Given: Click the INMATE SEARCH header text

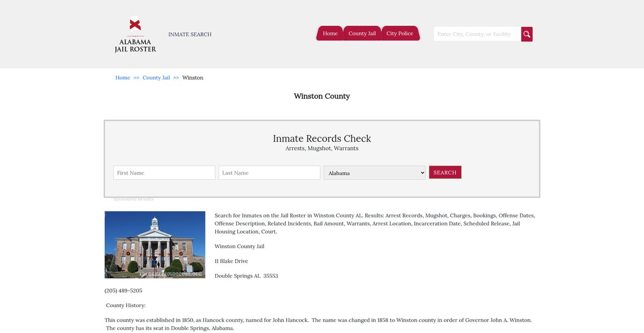Looking at the screenshot, I should click(190, 34).
